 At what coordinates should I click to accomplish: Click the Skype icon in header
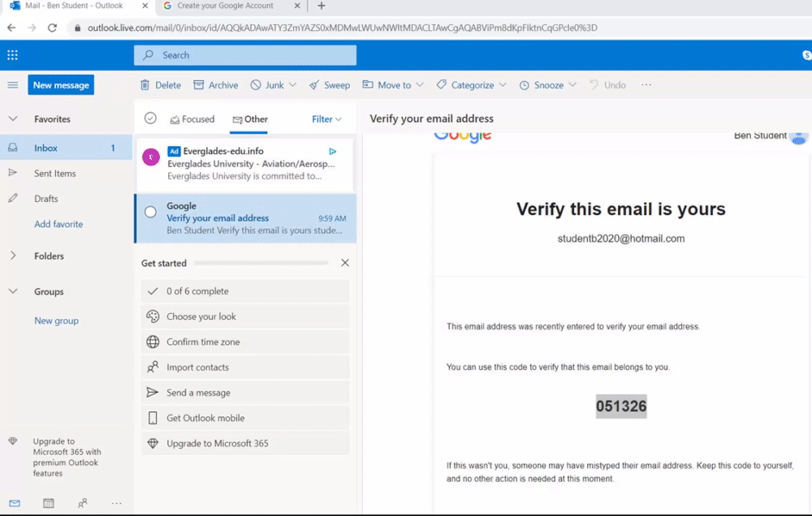806,55
